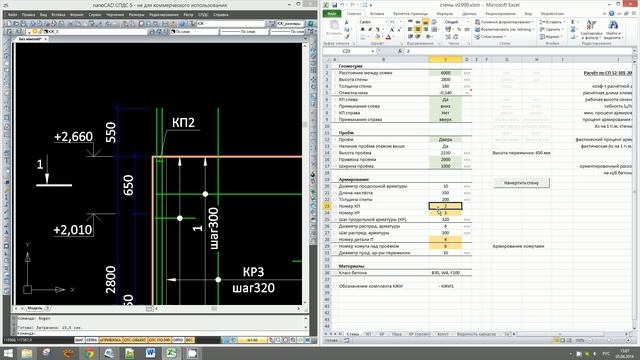Click the Format Painter brush in Excel
Viewport: 640px width, 360px height.
coord(347,37)
